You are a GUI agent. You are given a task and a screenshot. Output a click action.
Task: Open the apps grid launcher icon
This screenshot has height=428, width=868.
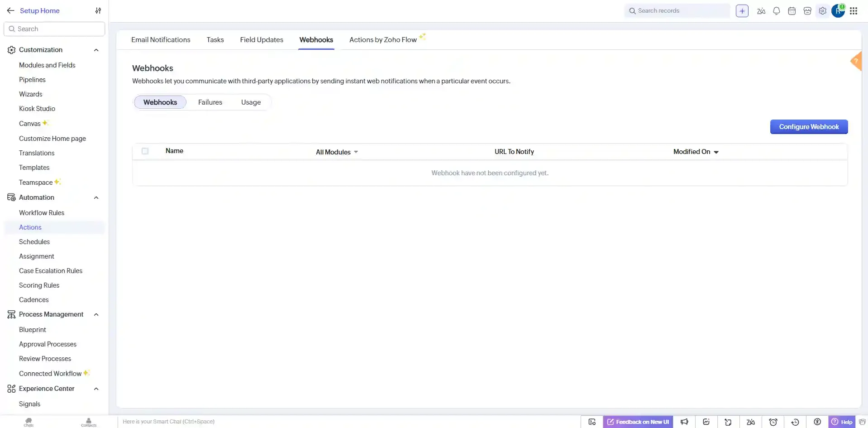(854, 11)
